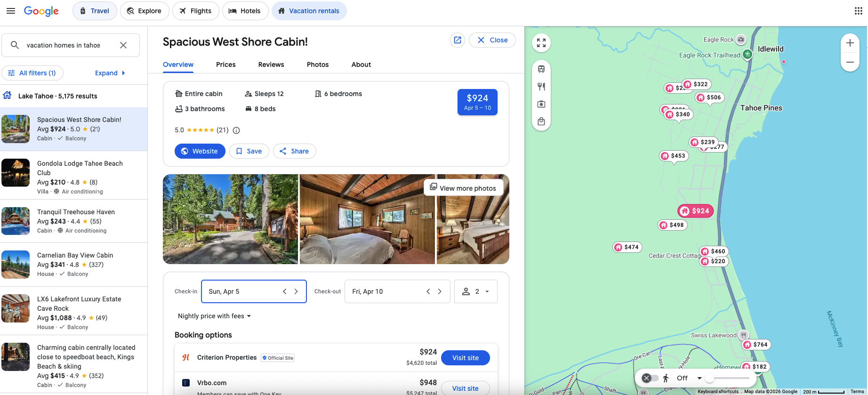The height and width of the screenshot is (395, 868).
Task: Open Carnelian Bay View Cabin listing
Action: 74,265
